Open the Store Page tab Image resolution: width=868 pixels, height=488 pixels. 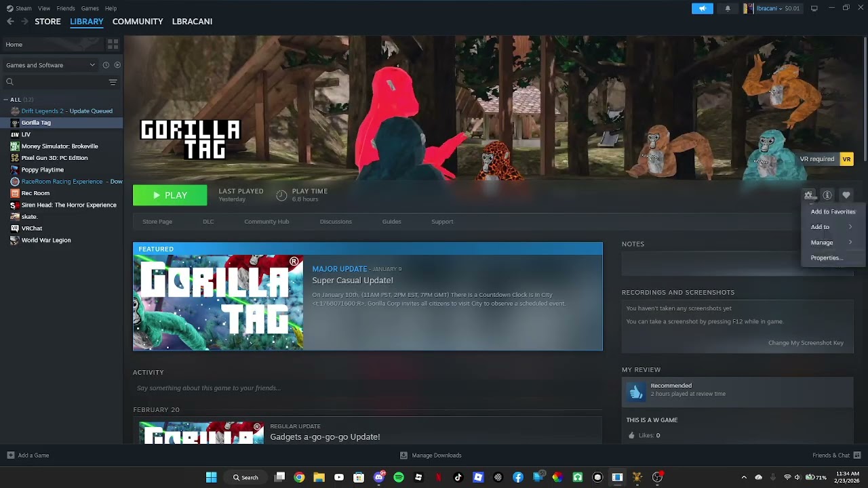157,222
